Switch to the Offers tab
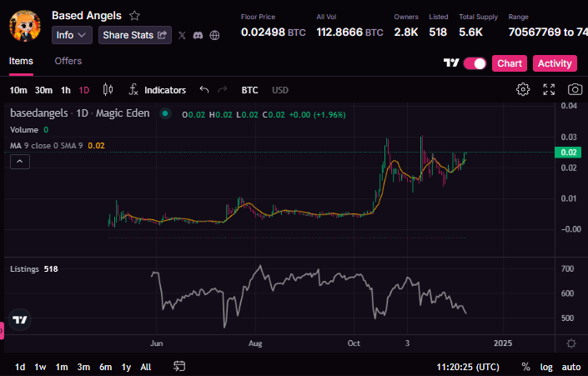Viewport: 588px width, 376px height. tap(68, 61)
